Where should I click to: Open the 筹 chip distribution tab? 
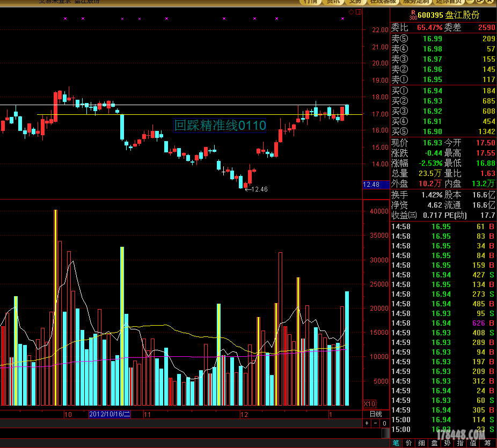(x=488, y=443)
